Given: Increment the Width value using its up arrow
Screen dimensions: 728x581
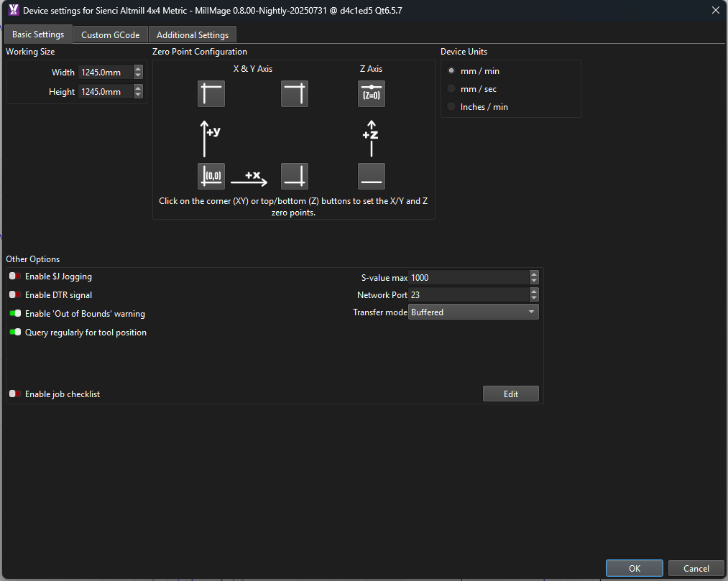Looking at the screenshot, I should click(137, 69).
